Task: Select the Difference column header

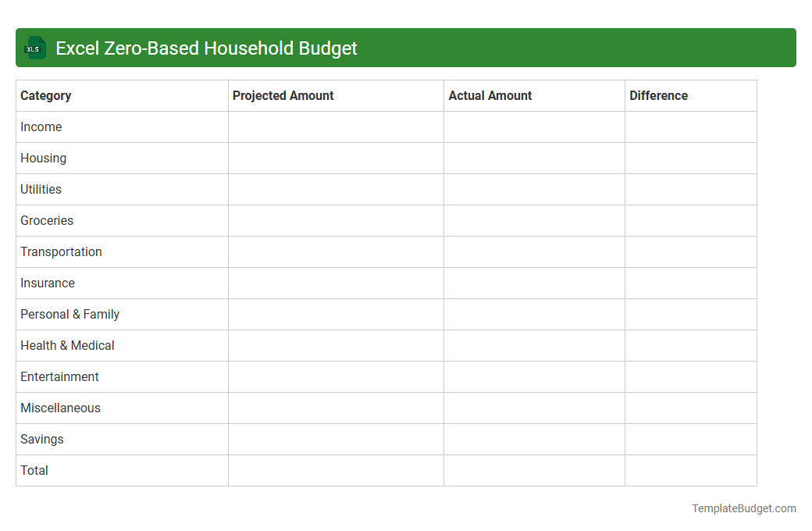Action: [x=658, y=95]
